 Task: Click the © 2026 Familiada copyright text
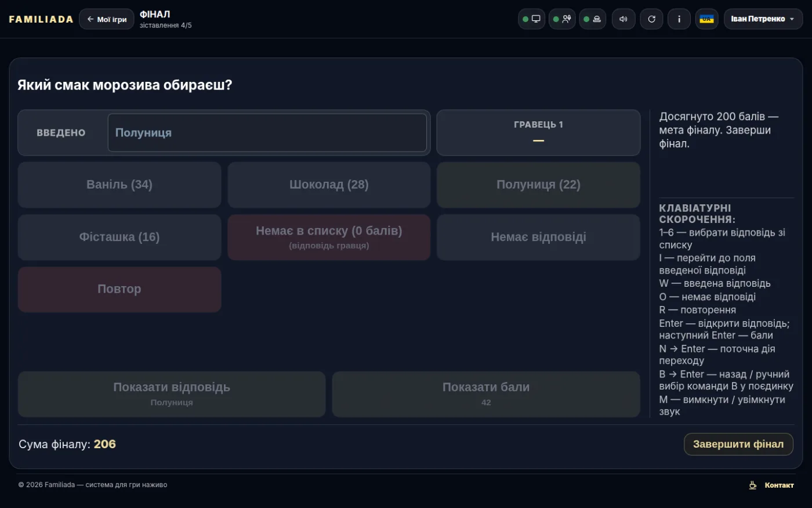pyautogui.click(x=93, y=485)
